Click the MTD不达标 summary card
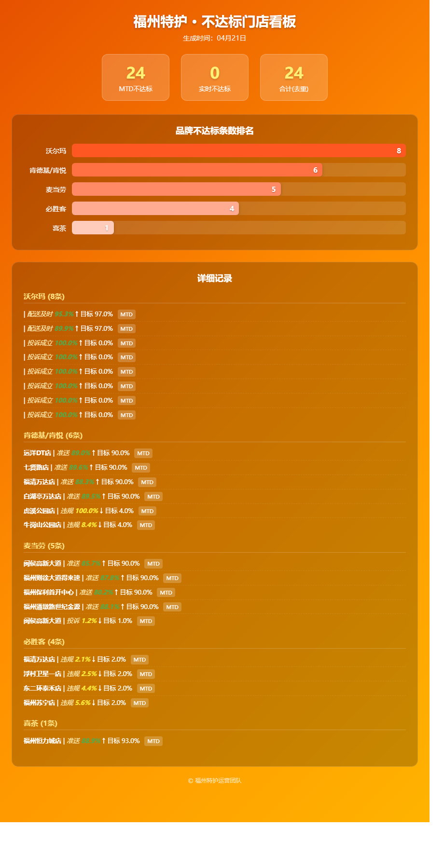Image resolution: width=444 pixels, height=868 pixels. 136,78
